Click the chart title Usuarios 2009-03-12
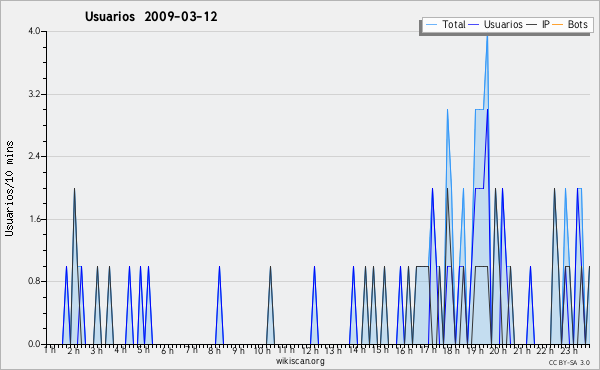Image resolution: width=600 pixels, height=370 pixels. click(x=151, y=17)
